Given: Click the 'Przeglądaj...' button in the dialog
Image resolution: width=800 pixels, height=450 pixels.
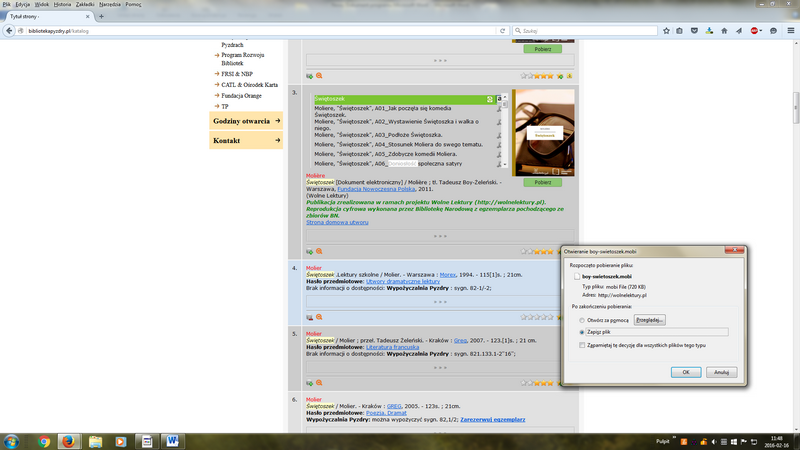Looking at the screenshot, I should 649,319.
